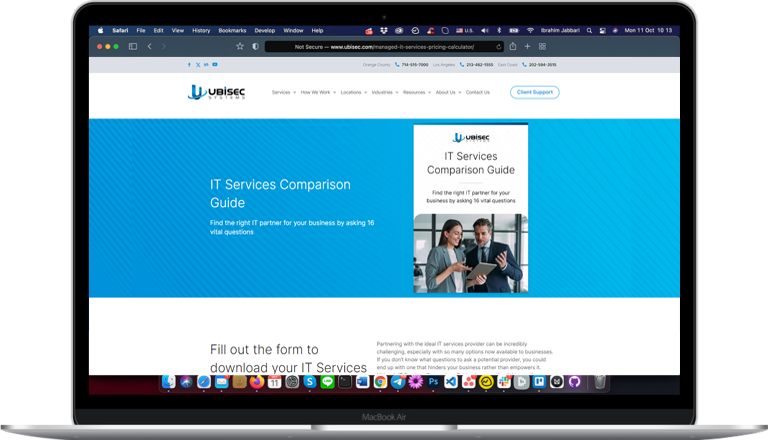Open a new tab with plus icon
The width and height of the screenshot is (768, 440).
528,47
